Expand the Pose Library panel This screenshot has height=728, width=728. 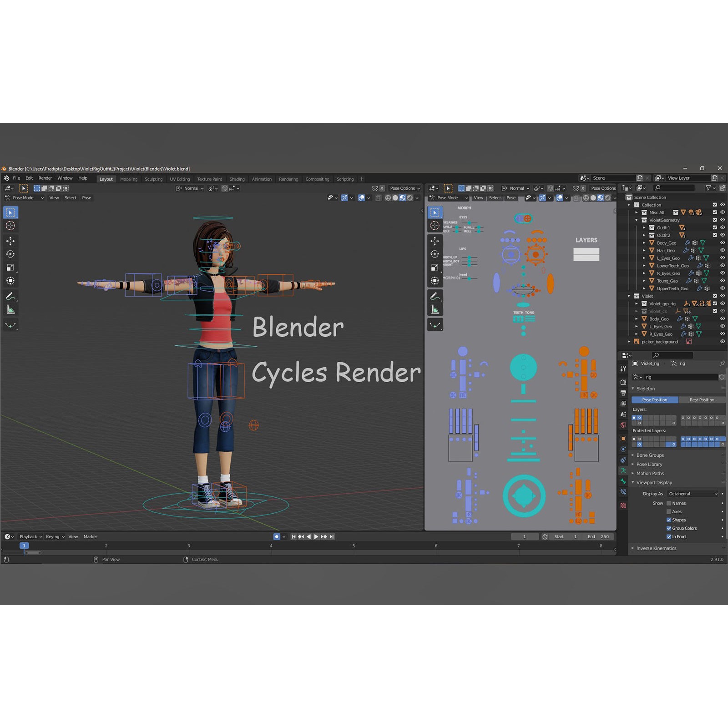coord(649,465)
